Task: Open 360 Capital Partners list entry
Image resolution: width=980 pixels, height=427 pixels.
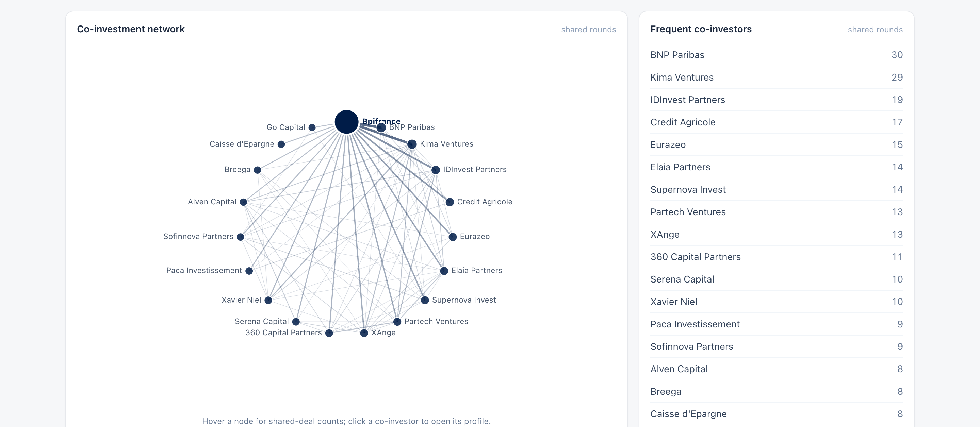Action: pyautogui.click(x=776, y=257)
